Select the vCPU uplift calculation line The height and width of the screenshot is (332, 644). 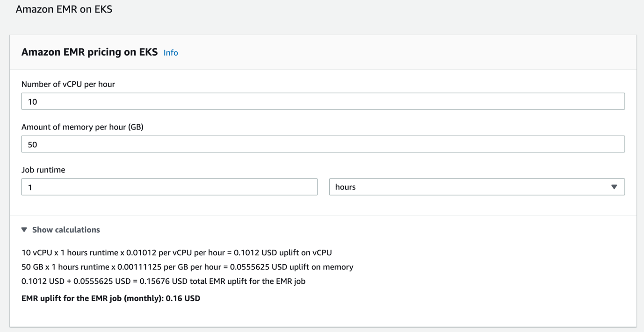point(177,253)
